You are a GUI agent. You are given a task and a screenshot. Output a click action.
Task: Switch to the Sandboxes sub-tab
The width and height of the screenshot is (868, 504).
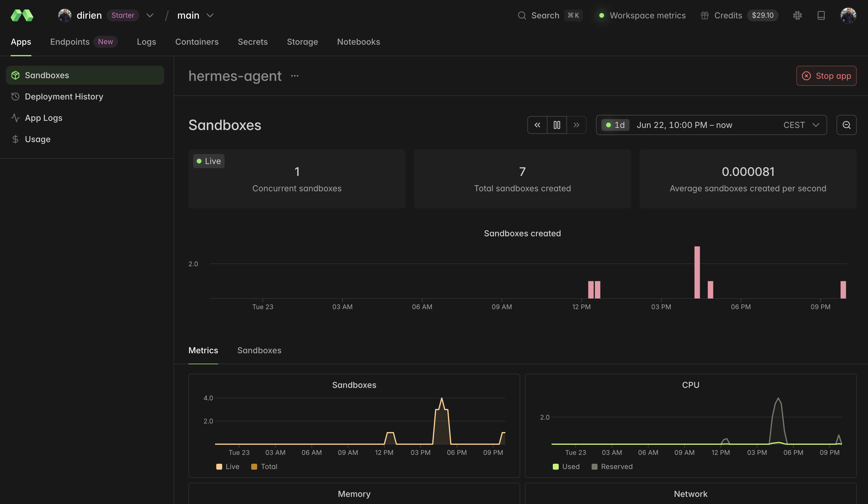[x=260, y=350]
